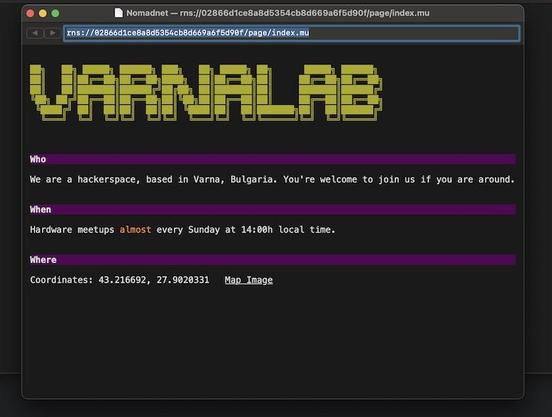The height and width of the screenshot is (417, 552).
Task: Minimize the window with the yellow button
Action: pyautogui.click(x=43, y=13)
